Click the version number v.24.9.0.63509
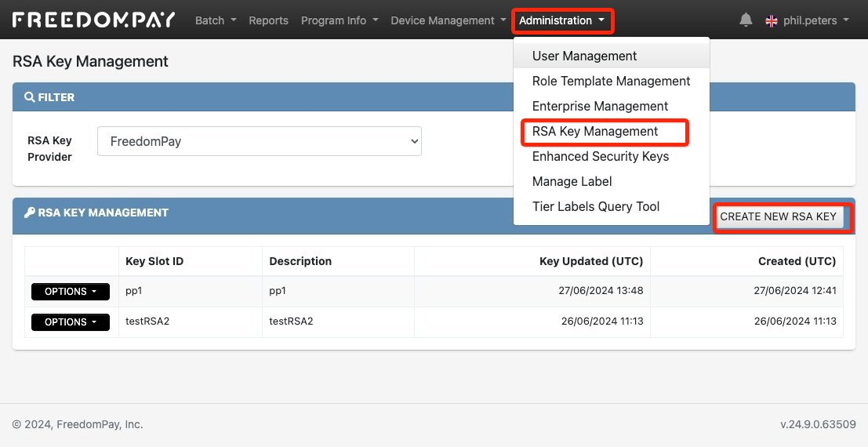This screenshot has width=868, height=447. tap(818, 425)
